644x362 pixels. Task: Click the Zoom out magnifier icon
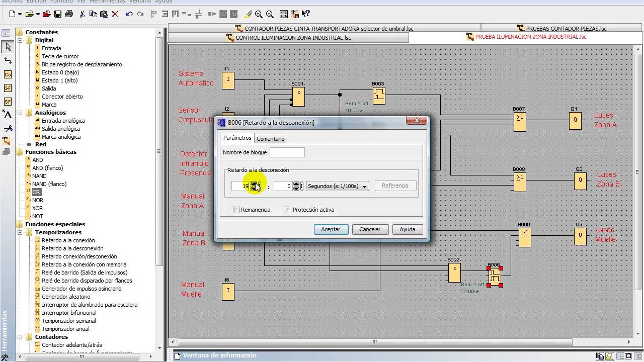point(270,14)
